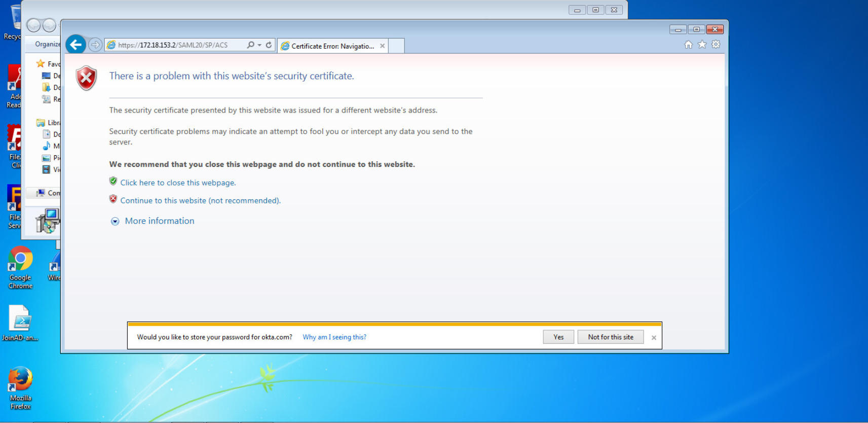Dismiss the password notification bar
The height and width of the screenshot is (423, 868).
tap(654, 338)
